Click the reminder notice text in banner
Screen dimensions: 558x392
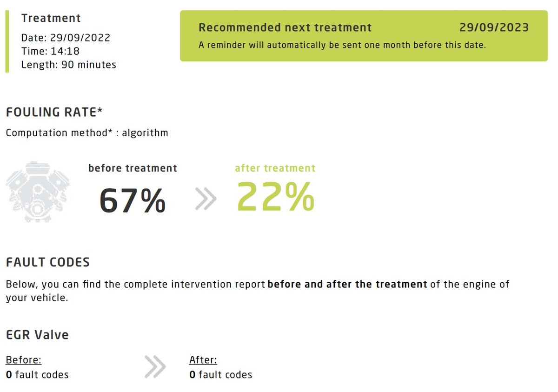coord(342,45)
